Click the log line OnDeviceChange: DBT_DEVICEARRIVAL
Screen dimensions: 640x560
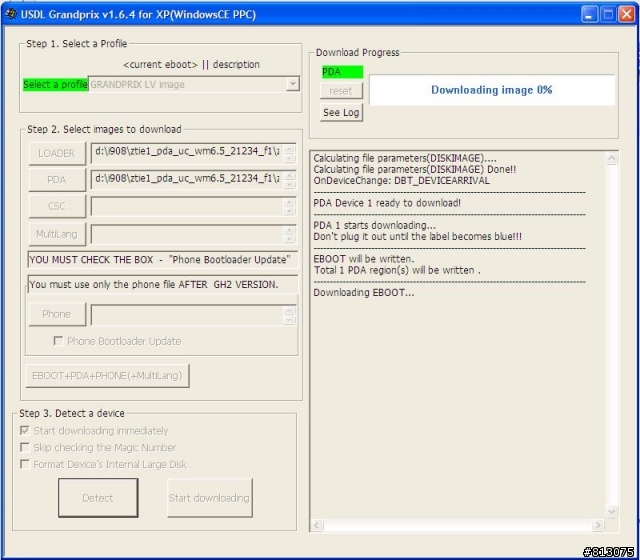pos(401,180)
